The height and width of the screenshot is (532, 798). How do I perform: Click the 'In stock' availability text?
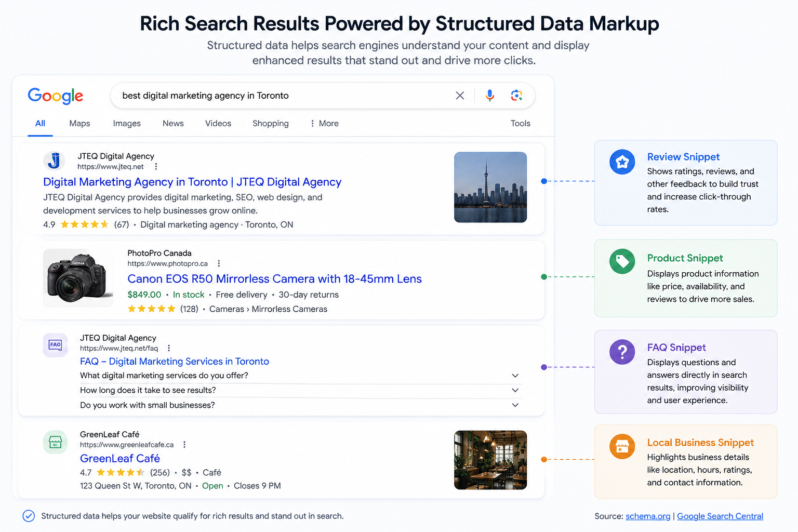[189, 295]
